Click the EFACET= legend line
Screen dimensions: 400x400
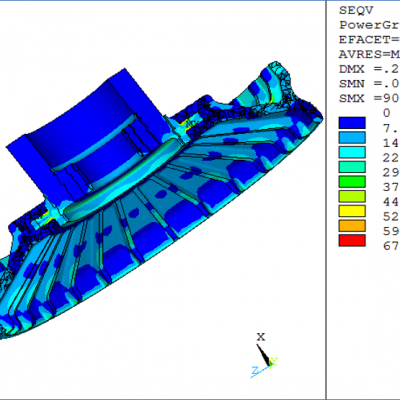tap(369, 40)
